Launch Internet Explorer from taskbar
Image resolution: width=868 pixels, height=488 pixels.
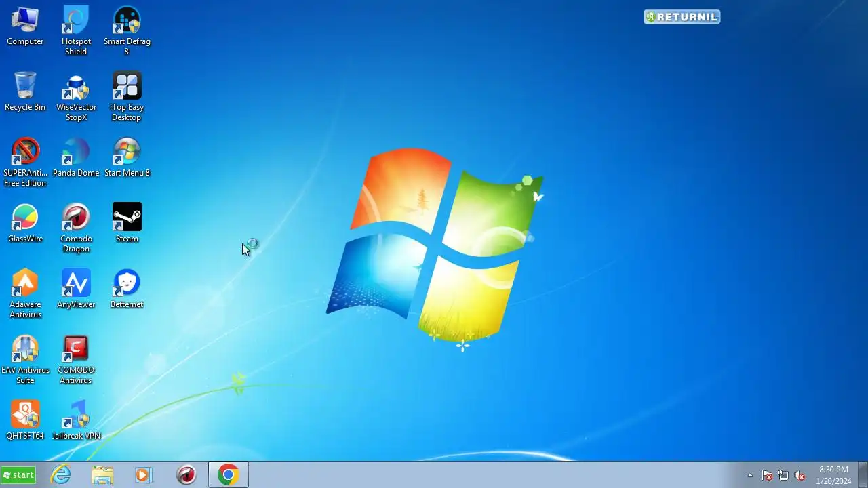61,475
